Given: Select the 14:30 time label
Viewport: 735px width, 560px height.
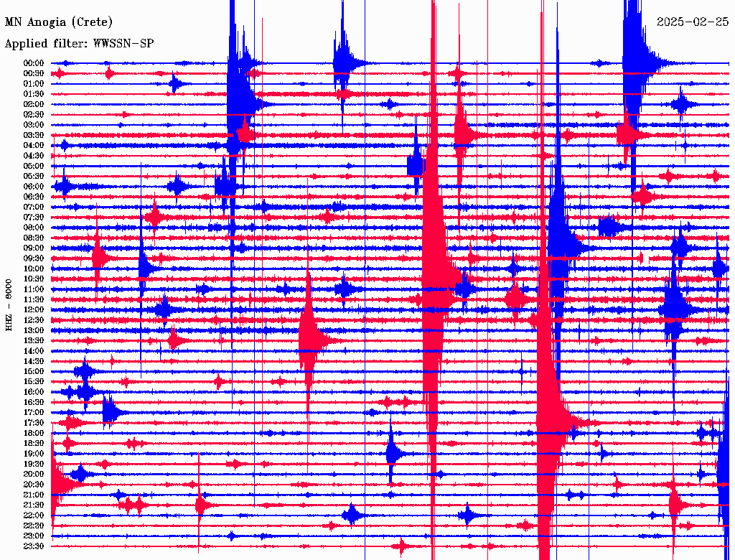Looking at the screenshot, I should (33, 362).
